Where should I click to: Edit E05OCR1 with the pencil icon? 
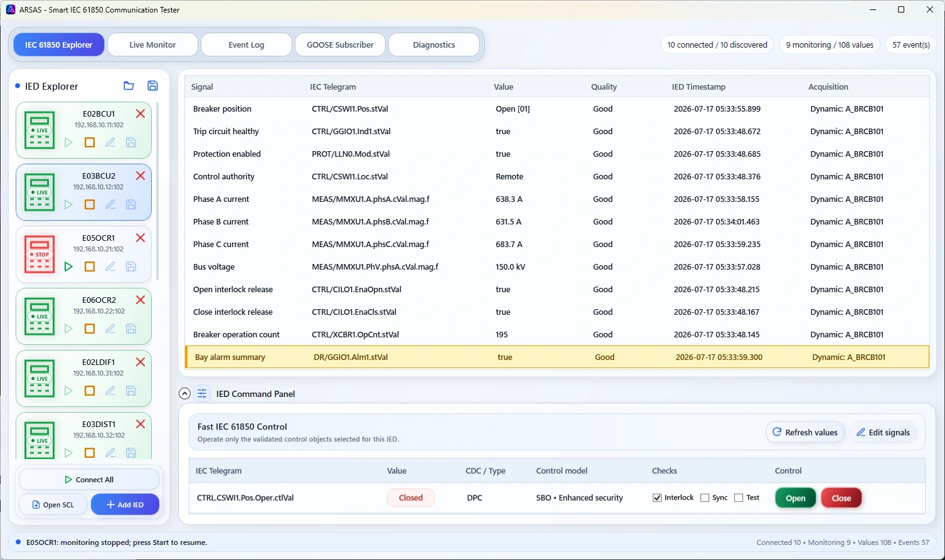click(110, 267)
